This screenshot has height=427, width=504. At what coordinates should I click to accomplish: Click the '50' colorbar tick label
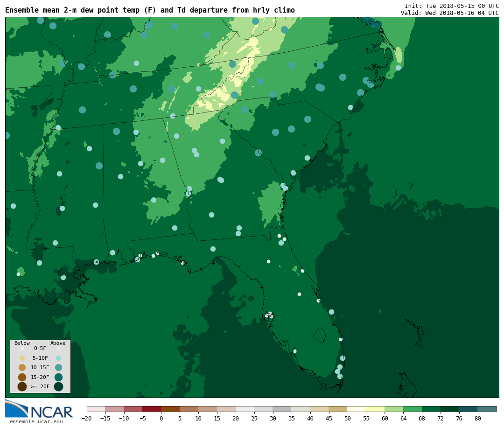(x=348, y=418)
